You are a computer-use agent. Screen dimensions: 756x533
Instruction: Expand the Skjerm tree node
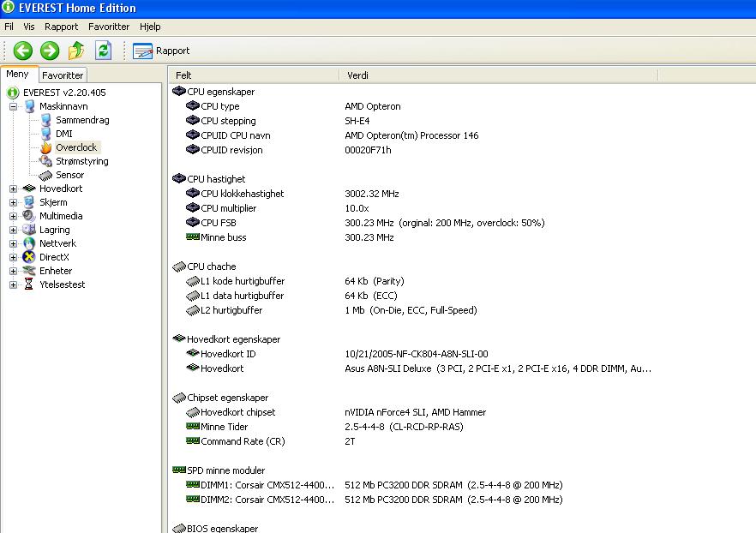pyautogui.click(x=13, y=202)
